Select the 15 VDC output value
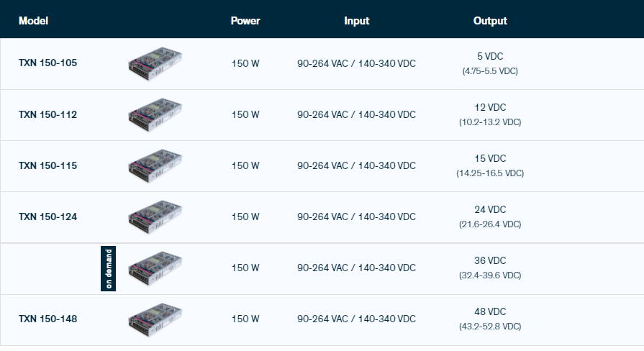 [490, 158]
